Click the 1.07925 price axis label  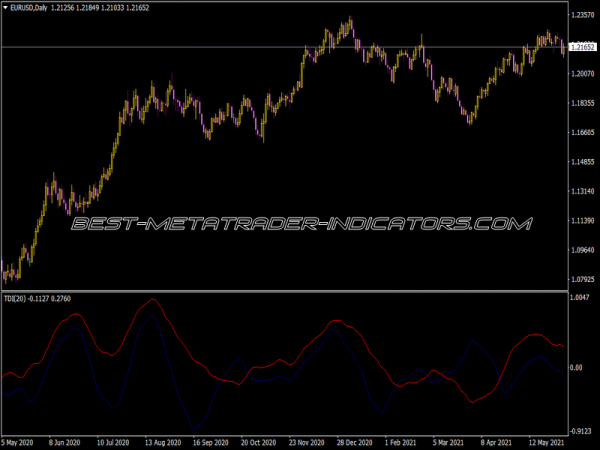click(x=583, y=279)
